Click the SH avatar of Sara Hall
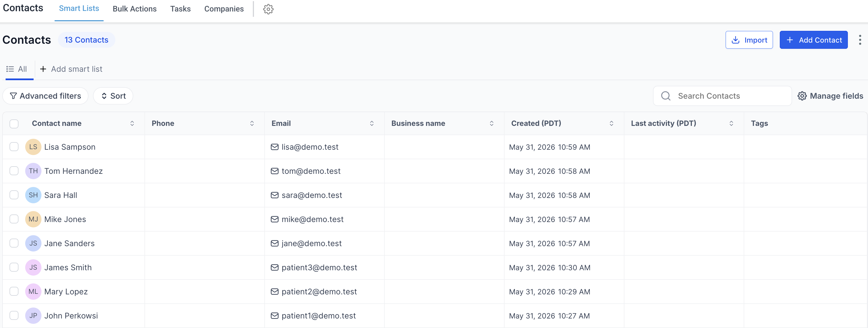868x328 pixels. tap(33, 195)
